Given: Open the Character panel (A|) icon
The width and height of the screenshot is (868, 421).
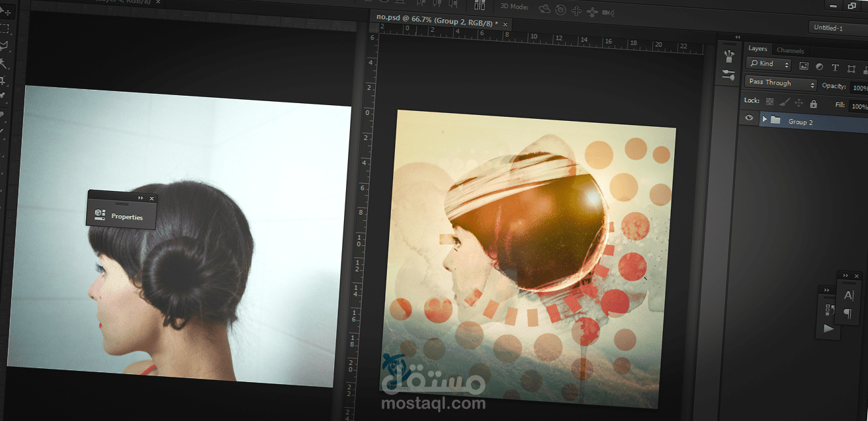Looking at the screenshot, I should [x=849, y=295].
